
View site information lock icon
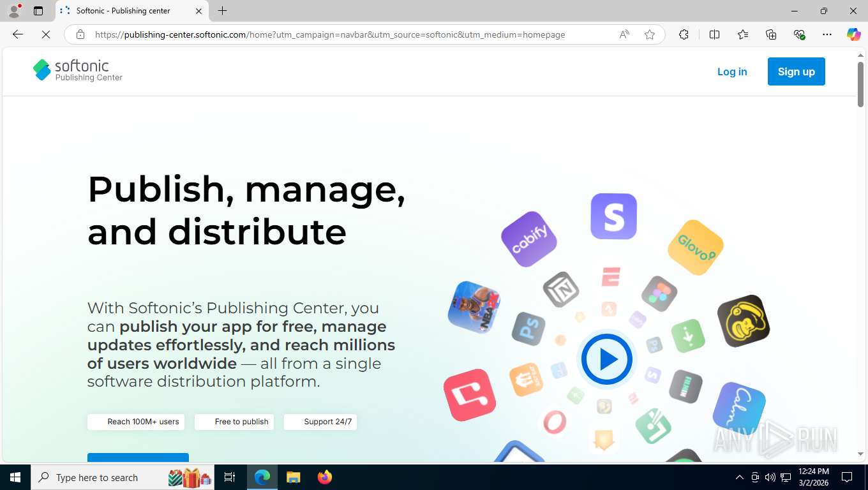(x=80, y=34)
